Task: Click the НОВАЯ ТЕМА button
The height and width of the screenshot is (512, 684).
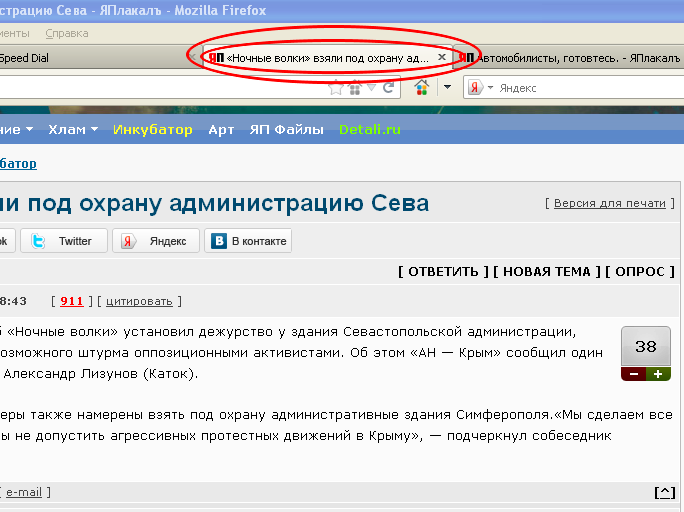Action: (x=547, y=272)
